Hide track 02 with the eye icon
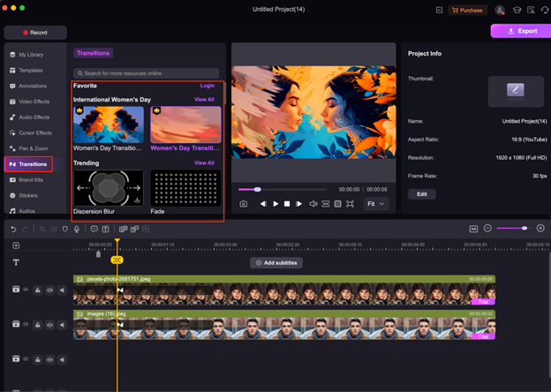Screen dimensions: 551x392 [x=50, y=359]
